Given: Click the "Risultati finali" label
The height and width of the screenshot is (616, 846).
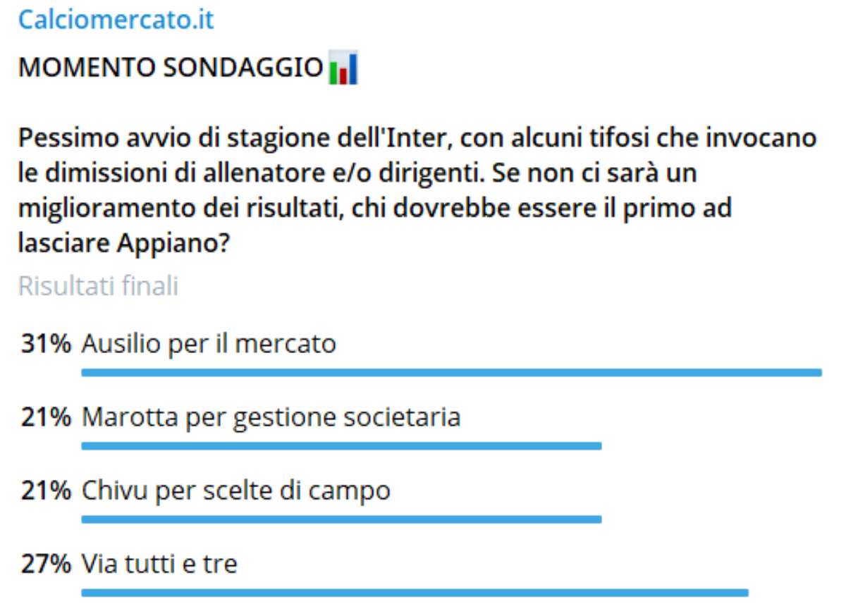Looking at the screenshot, I should (98, 286).
